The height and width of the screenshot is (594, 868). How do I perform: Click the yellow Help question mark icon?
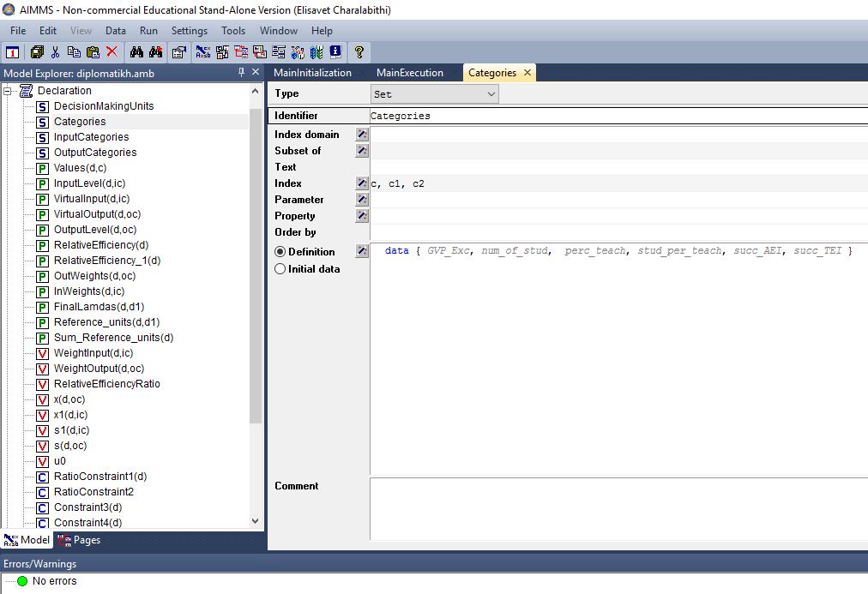point(359,52)
